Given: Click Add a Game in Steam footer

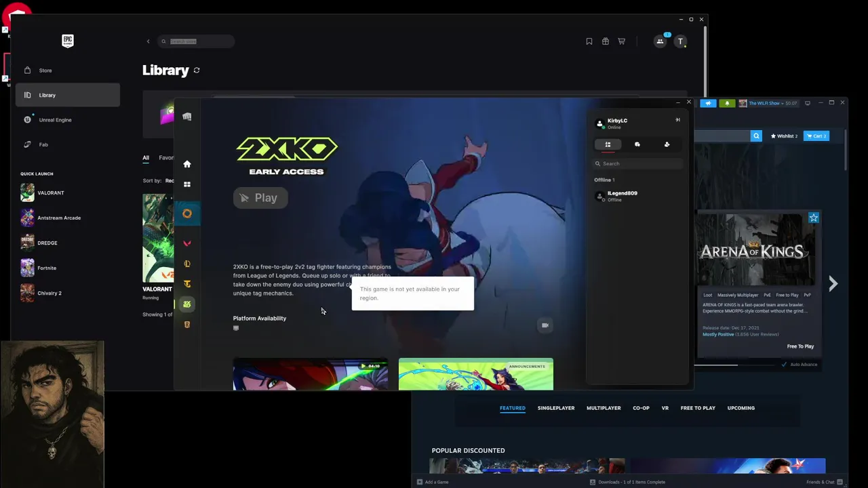Looking at the screenshot, I should pyautogui.click(x=433, y=482).
